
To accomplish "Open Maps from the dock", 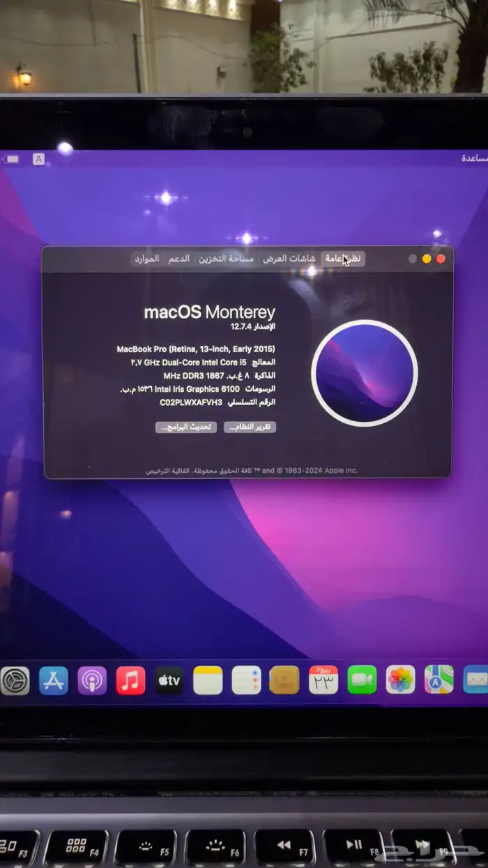I will pyautogui.click(x=439, y=680).
